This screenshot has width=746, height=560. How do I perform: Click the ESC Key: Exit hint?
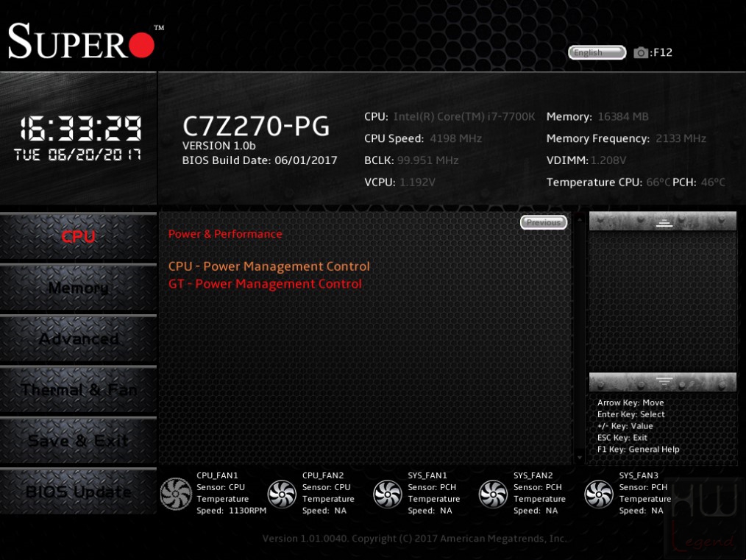(622, 438)
